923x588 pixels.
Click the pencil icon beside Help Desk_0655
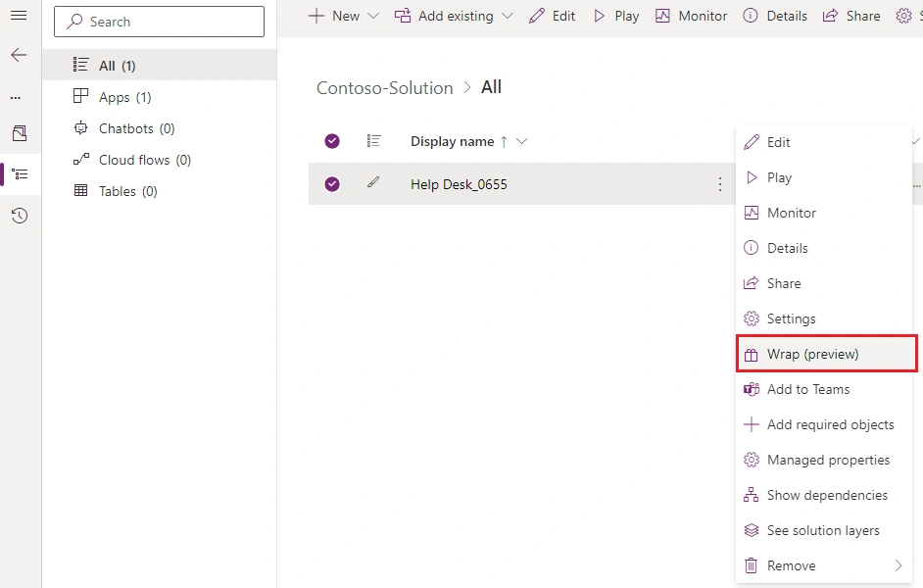373,183
